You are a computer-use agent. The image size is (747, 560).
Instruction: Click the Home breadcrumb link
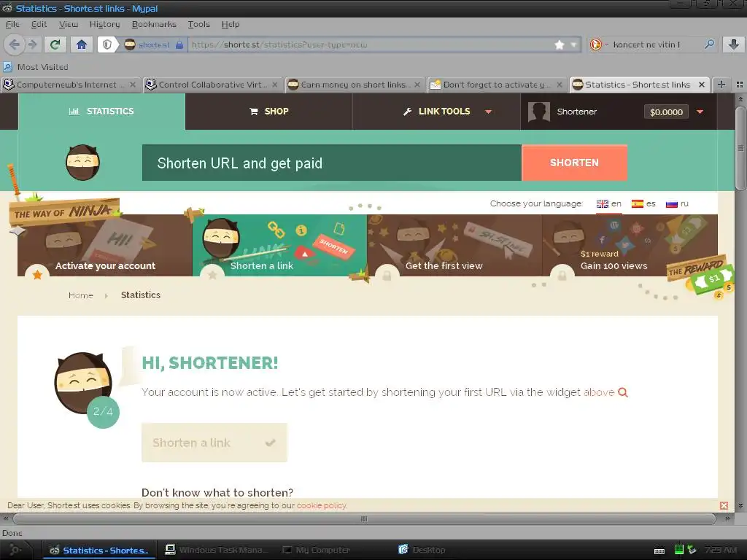click(x=80, y=295)
